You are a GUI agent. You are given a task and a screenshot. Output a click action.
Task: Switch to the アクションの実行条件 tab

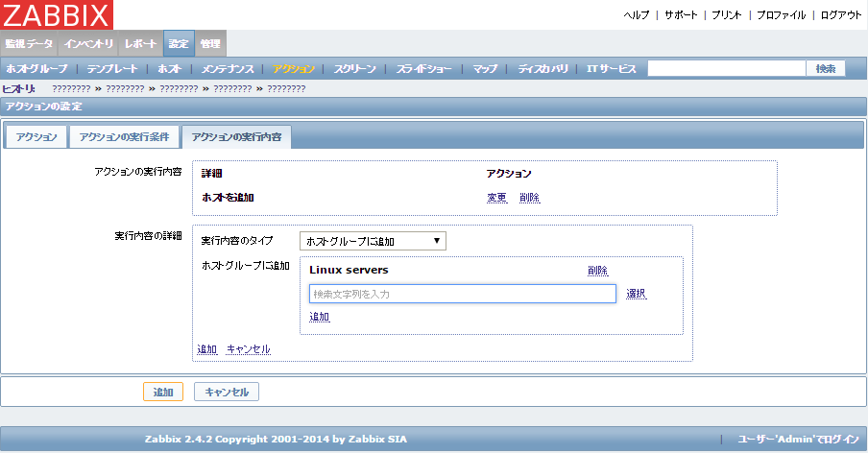124,137
